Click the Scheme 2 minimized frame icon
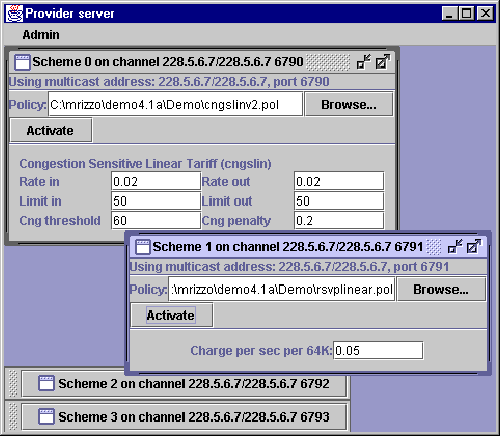This screenshot has width=500, height=436. 46,383
